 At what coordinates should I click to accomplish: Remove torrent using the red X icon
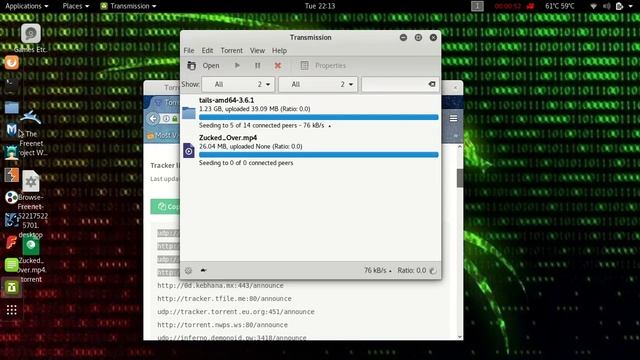(x=278, y=65)
